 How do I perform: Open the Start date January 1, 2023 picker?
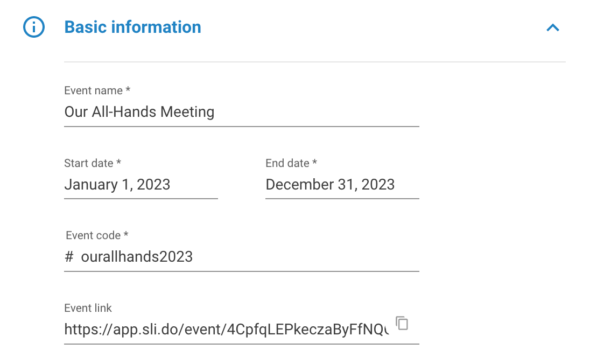pyautogui.click(x=141, y=185)
